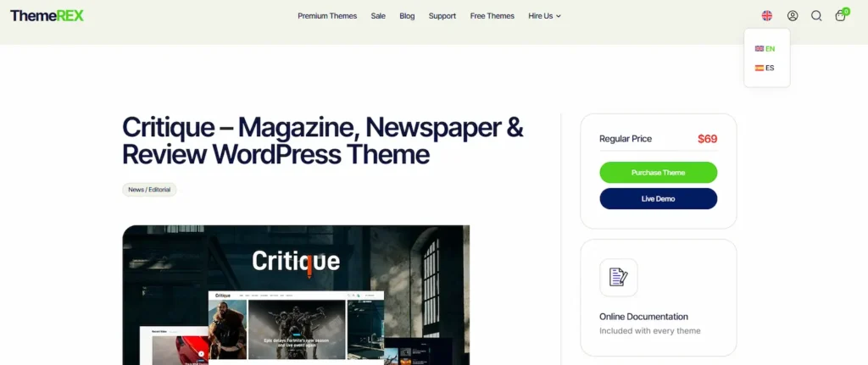
Task: Click the search magnifier icon
Action: [816, 16]
